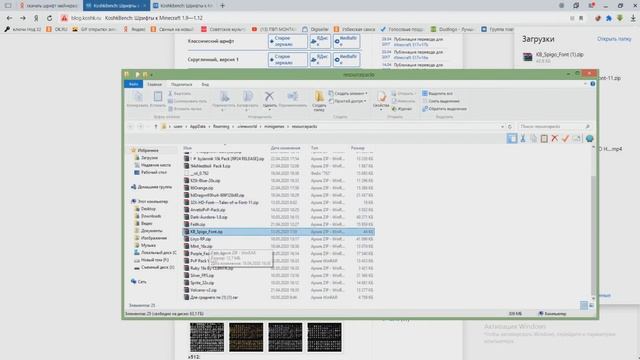This screenshot has width=640, height=360.
Task: Open the Easy access dropdown in ribbon
Action: 348,101
